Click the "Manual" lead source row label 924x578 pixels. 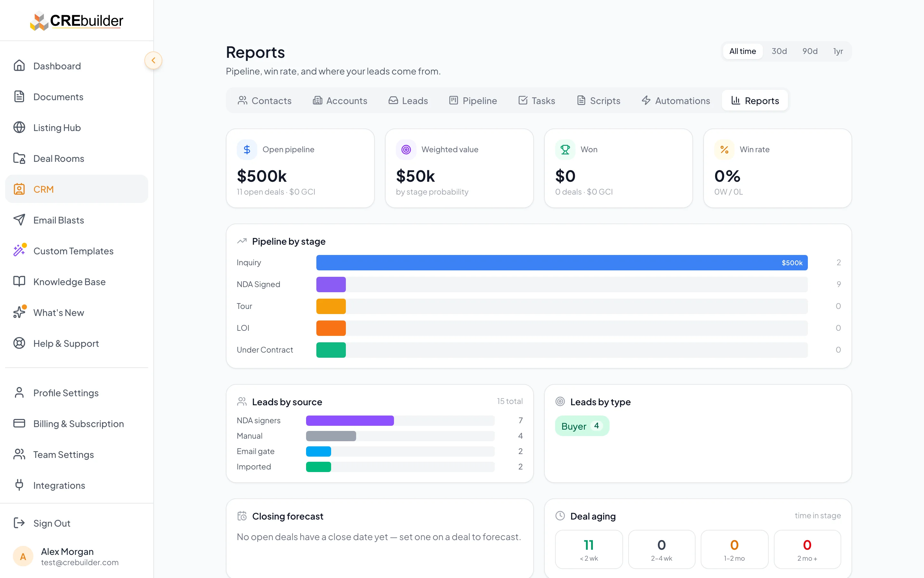pyautogui.click(x=249, y=436)
